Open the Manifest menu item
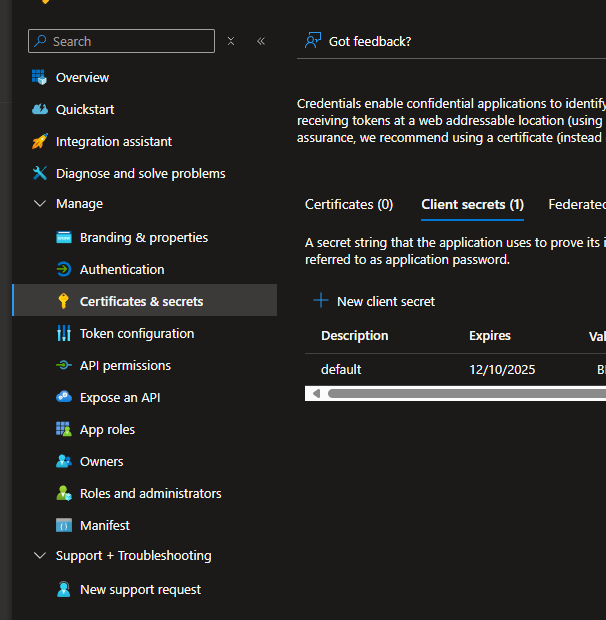 tap(105, 525)
